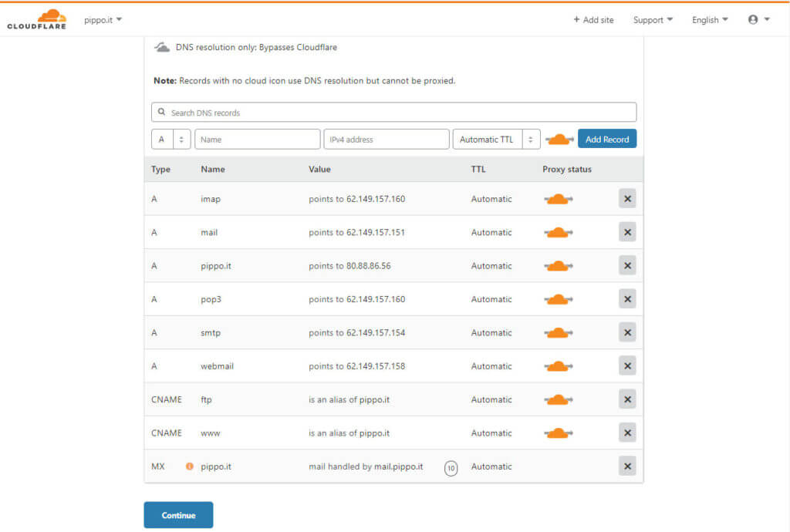Disable proxy for smtp record
The height and width of the screenshot is (532, 790).
[559, 333]
